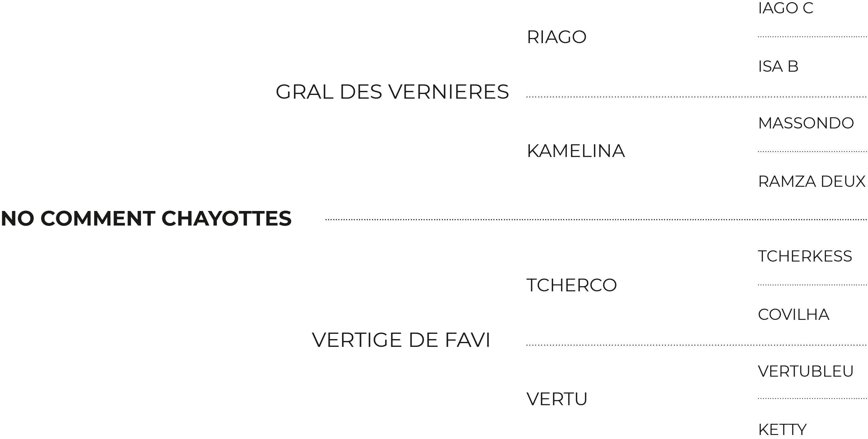This screenshot has height=439, width=868.
Task: Click the GRAL DES VERNIERES sire name
Action: pyautogui.click(x=392, y=92)
